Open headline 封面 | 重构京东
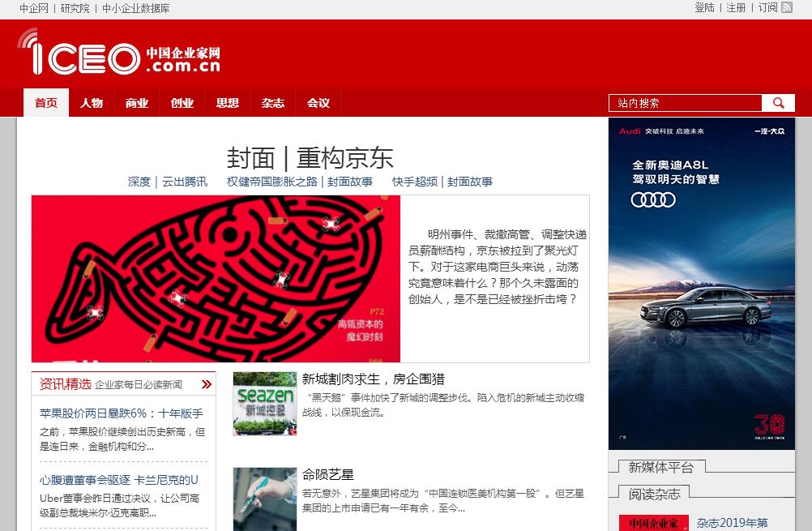 tap(310, 157)
